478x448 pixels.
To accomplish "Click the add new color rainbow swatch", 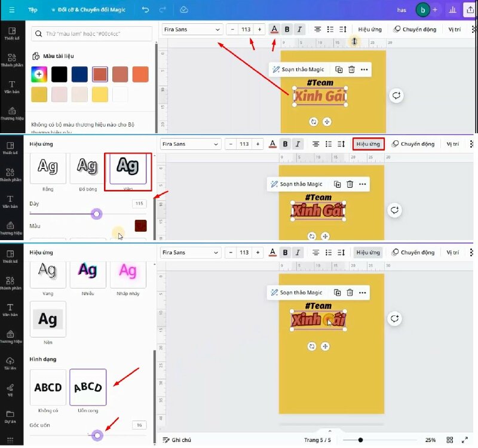I will tap(39, 75).
